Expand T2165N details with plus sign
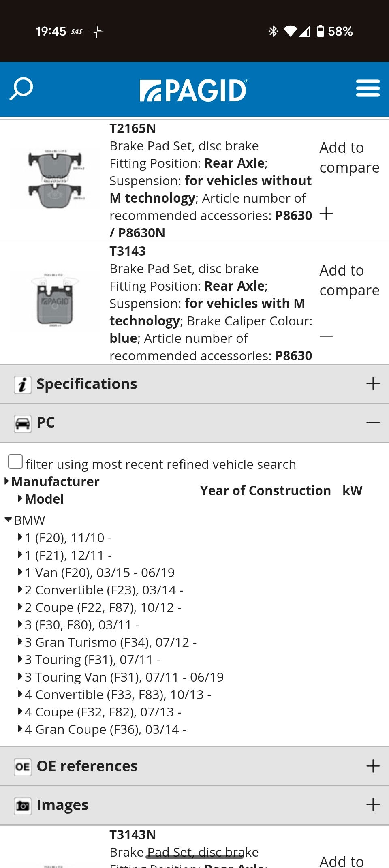Viewport: 389px width, 868px height. click(326, 214)
